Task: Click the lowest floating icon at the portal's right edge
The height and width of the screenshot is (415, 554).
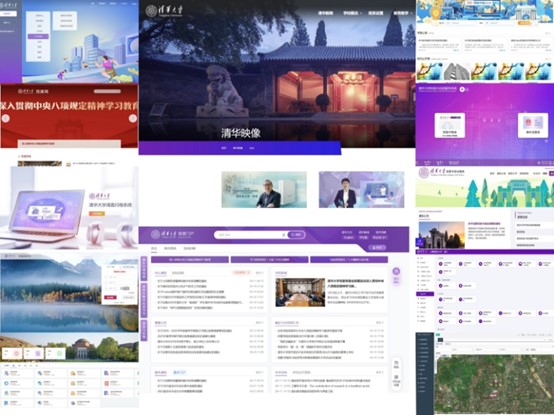Action: coord(396,381)
